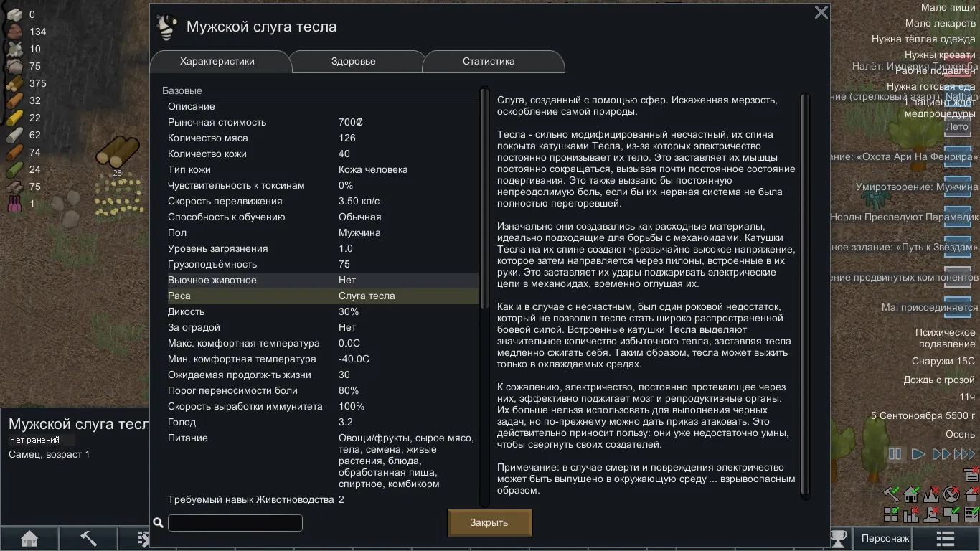Click the stat search input field
Screen dimensions: 980x551
click(235, 523)
